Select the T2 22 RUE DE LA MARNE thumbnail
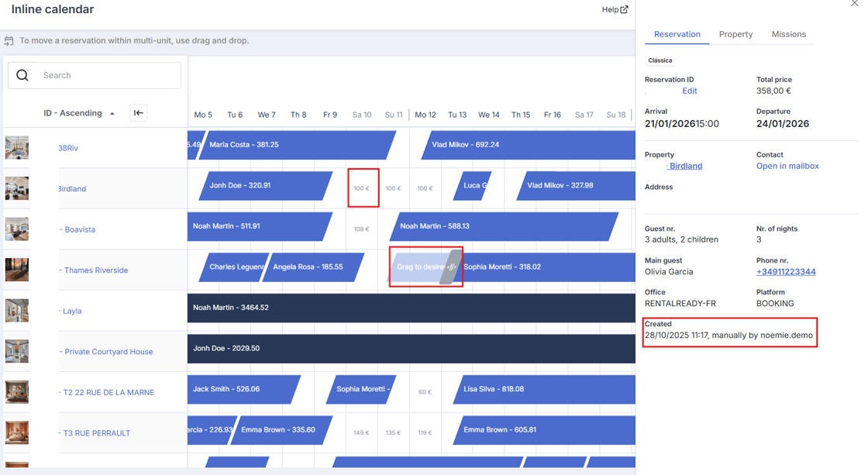The height and width of the screenshot is (475, 868). [16, 392]
